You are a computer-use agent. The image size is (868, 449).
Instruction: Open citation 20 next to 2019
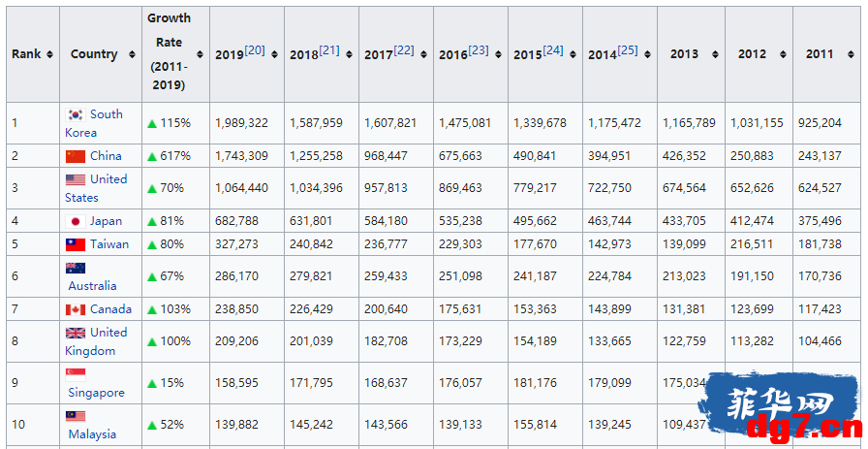coord(255,49)
